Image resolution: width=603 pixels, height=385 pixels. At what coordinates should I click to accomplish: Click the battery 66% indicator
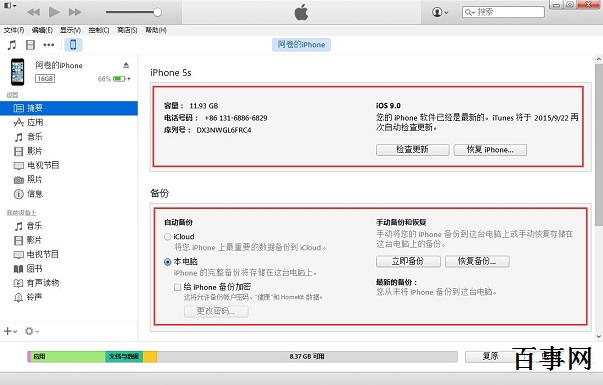[x=114, y=79]
